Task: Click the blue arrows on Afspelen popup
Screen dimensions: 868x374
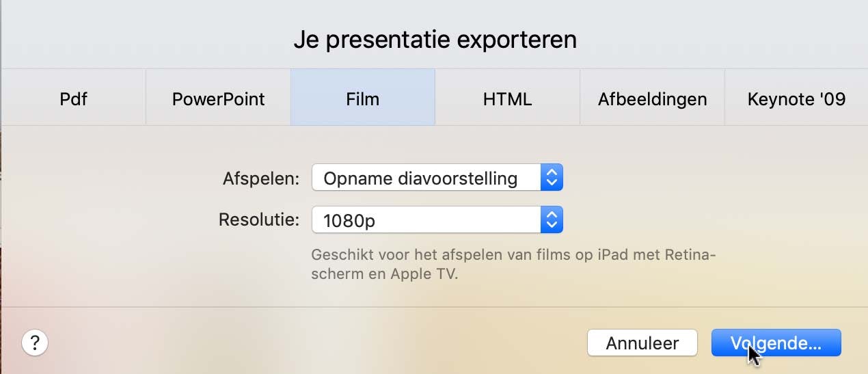Action: coord(551,179)
